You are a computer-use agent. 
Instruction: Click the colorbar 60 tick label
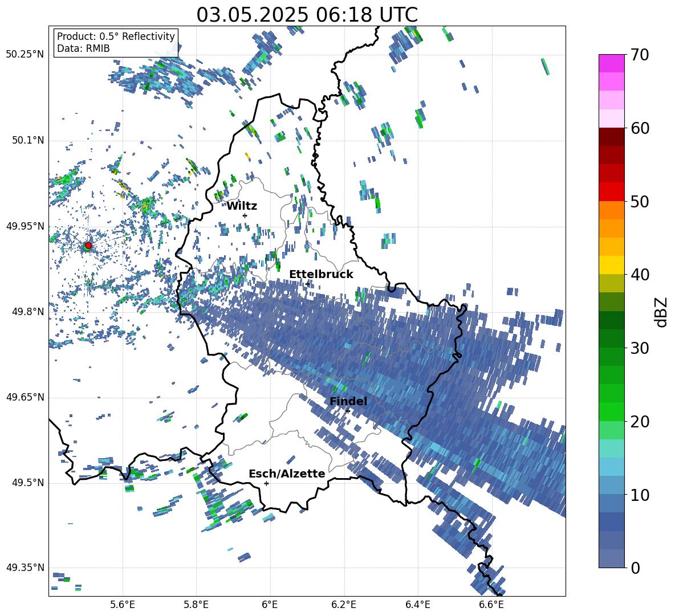coord(640,128)
